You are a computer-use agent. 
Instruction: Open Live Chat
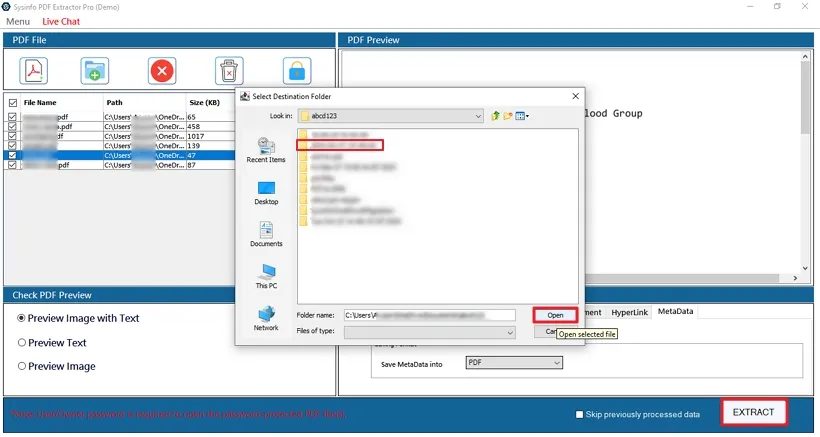[x=61, y=21]
